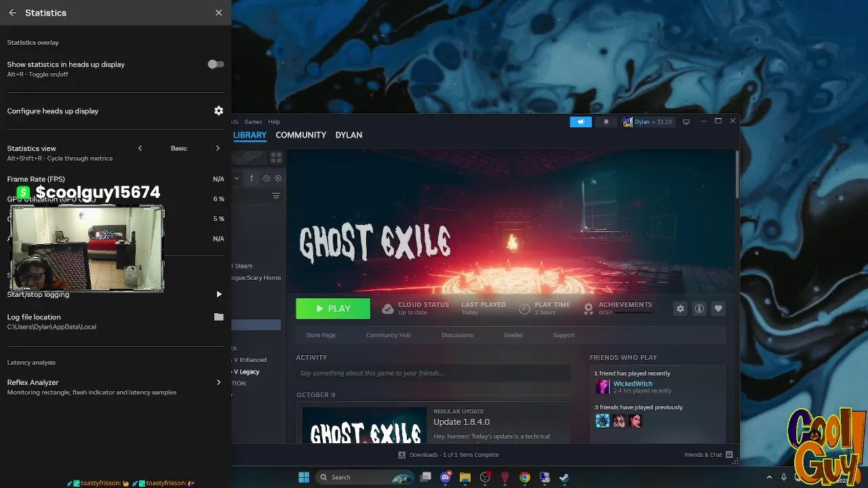Add Ghost Exile to favorites heart
The width and height of the screenshot is (868, 488).
pyautogui.click(x=718, y=308)
